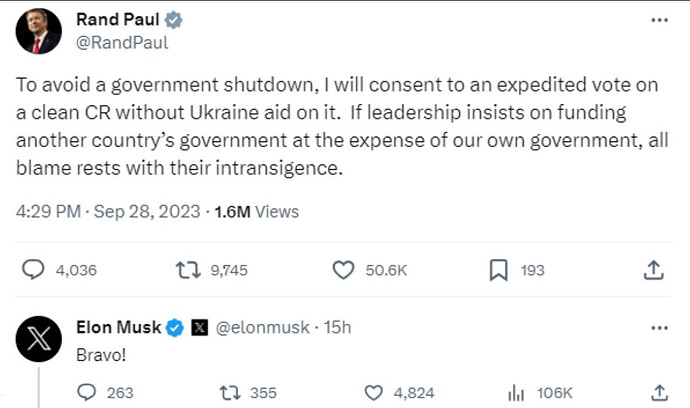
Task: Share Rand Paul's tweet
Action: pyautogui.click(x=653, y=269)
